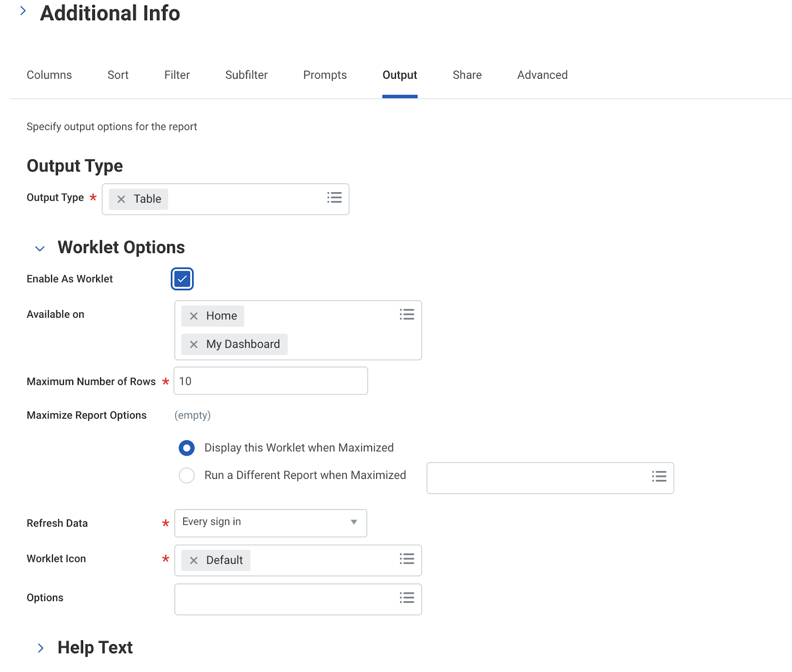Select Display this Worklet when Maximized
792x672 pixels.
[x=187, y=448]
